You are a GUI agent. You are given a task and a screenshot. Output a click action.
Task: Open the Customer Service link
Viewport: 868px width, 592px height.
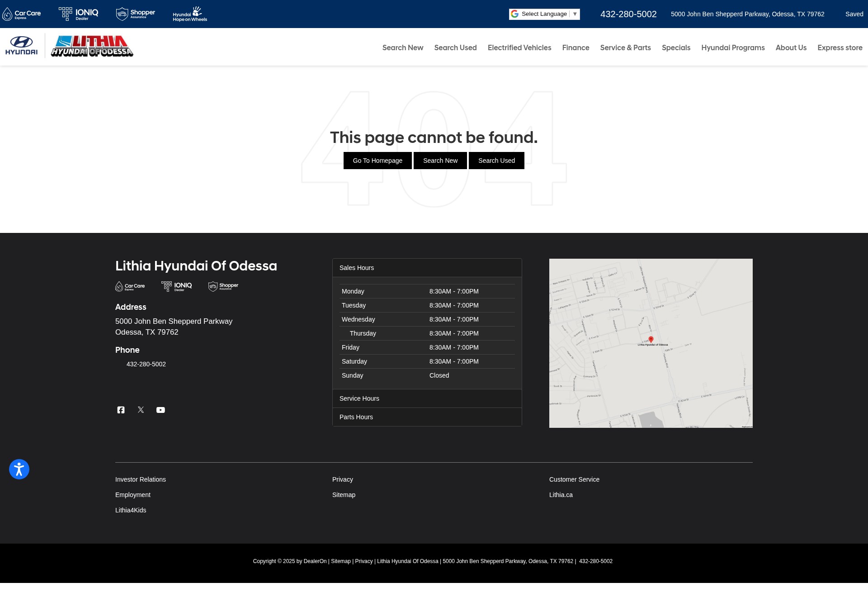574,479
